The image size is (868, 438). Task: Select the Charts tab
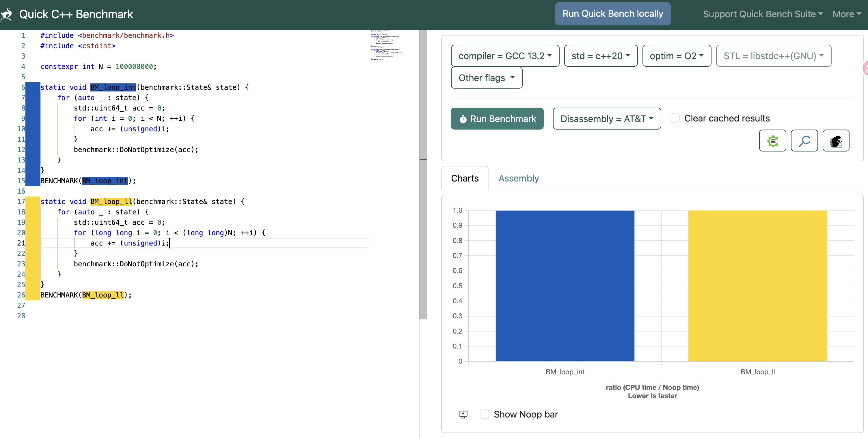(464, 178)
